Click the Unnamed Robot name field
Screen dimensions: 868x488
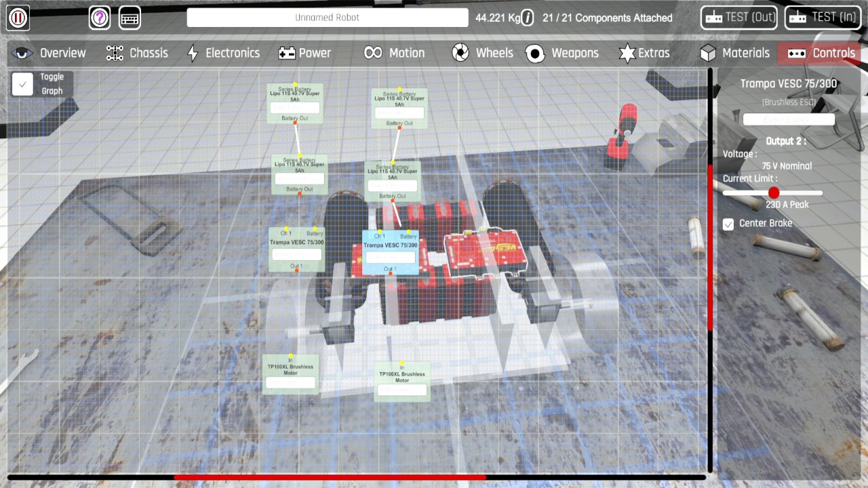click(328, 18)
